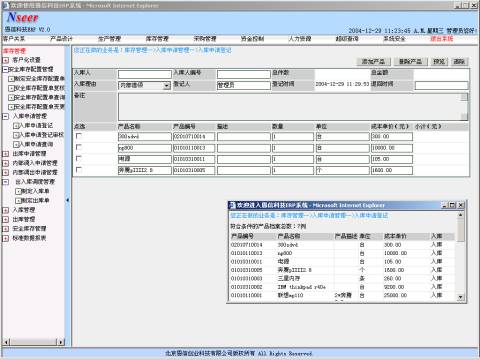Click the popup window vertical scrollbar thumb
This screenshot has height=360, width=480.
click(461, 230)
